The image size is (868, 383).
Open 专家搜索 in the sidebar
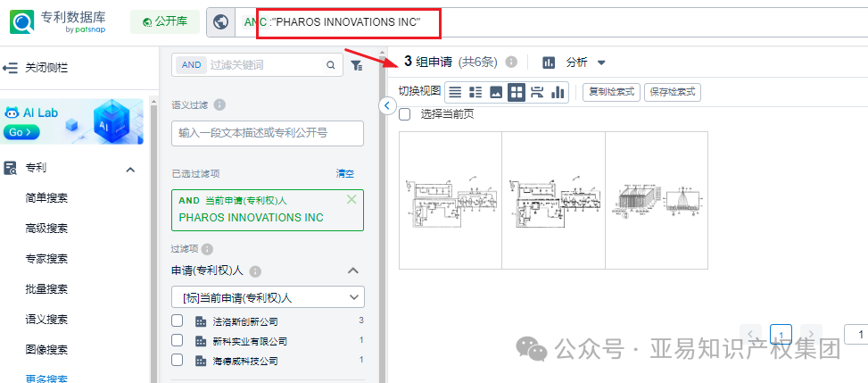[47, 259]
